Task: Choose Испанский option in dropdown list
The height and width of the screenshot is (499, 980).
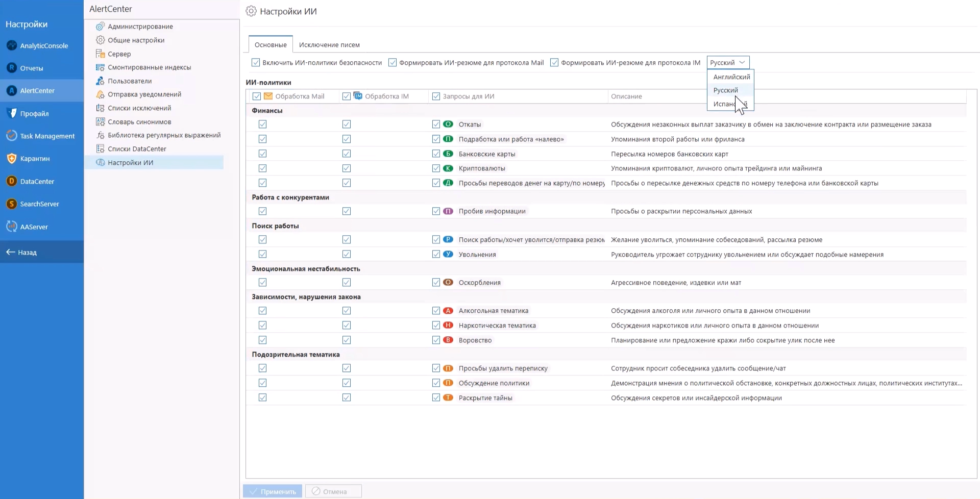Action: 724,104
